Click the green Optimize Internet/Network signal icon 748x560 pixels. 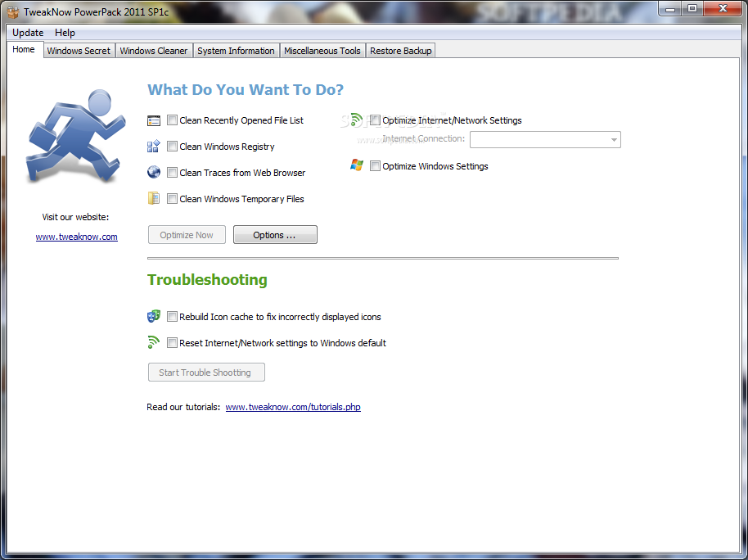pyautogui.click(x=356, y=120)
